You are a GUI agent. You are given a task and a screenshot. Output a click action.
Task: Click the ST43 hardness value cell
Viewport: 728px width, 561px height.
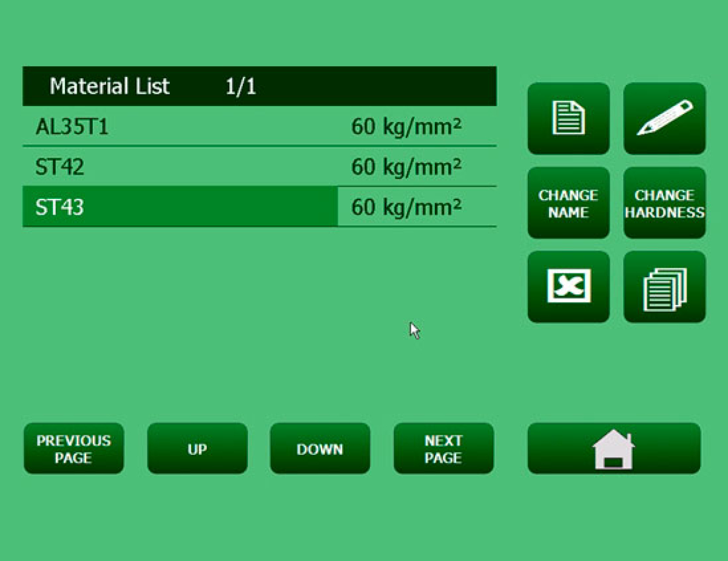[x=406, y=207]
